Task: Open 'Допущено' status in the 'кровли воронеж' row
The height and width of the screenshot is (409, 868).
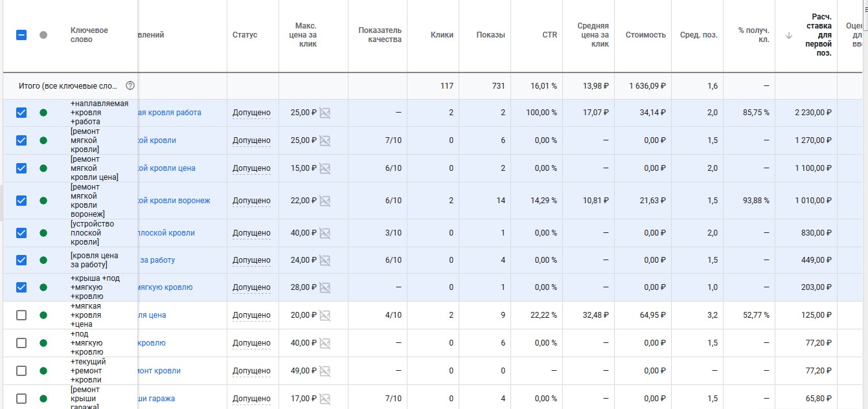Action: pos(251,201)
